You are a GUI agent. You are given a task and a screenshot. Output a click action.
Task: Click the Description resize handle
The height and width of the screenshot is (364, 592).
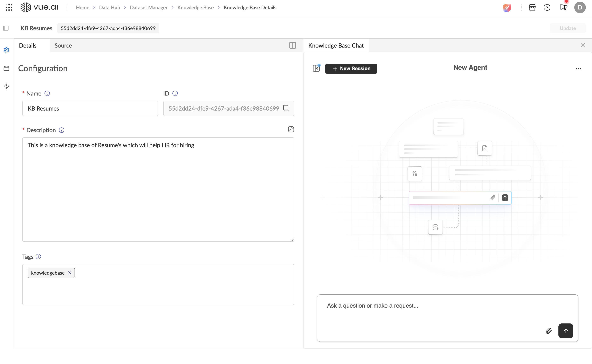point(292,239)
